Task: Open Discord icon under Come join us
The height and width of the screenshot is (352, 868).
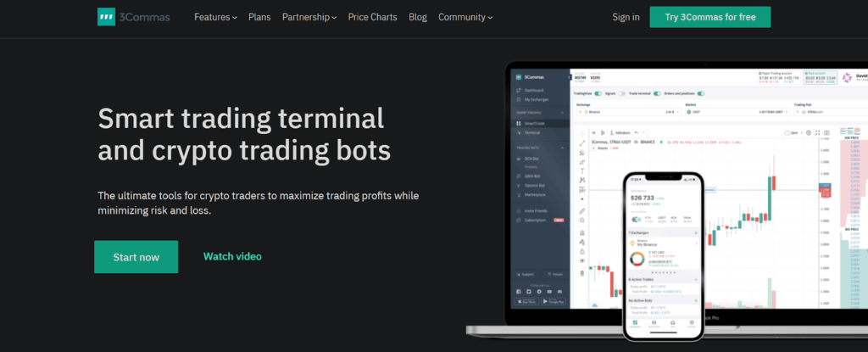Action: click(559, 292)
